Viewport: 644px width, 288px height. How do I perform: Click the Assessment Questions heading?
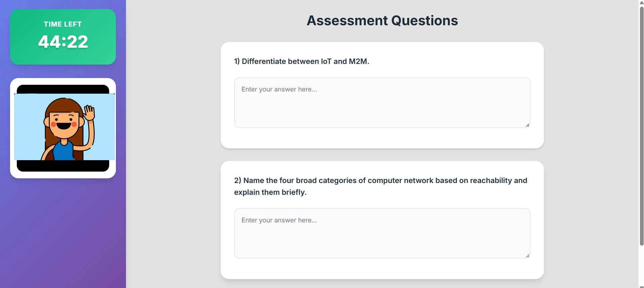(x=382, y=21)
